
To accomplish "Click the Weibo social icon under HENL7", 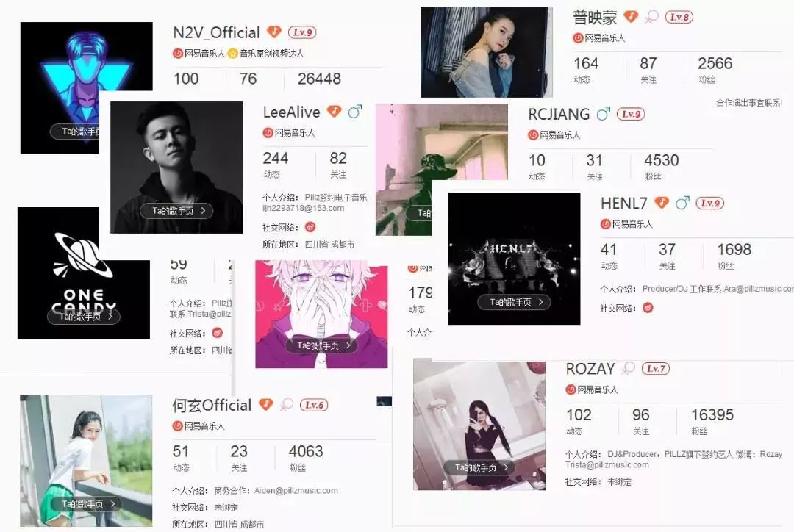I will pos(648,308).
